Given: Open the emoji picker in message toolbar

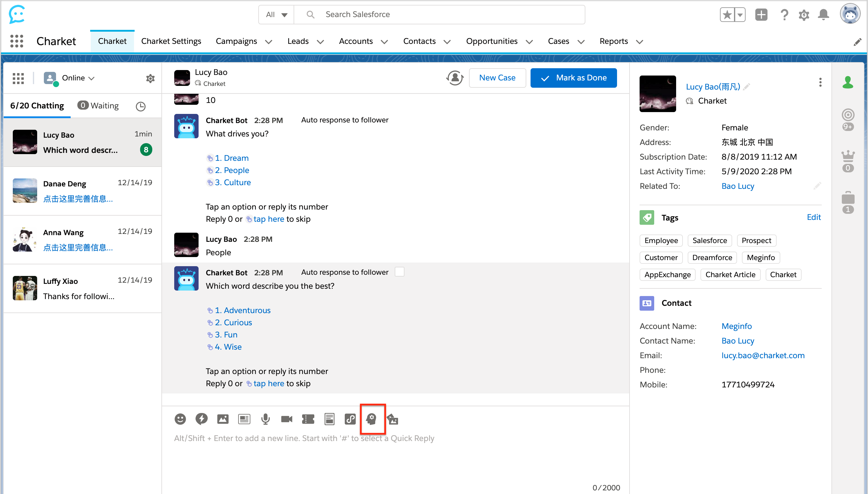Looking at the screenshot, I should (x=180, y=419).
